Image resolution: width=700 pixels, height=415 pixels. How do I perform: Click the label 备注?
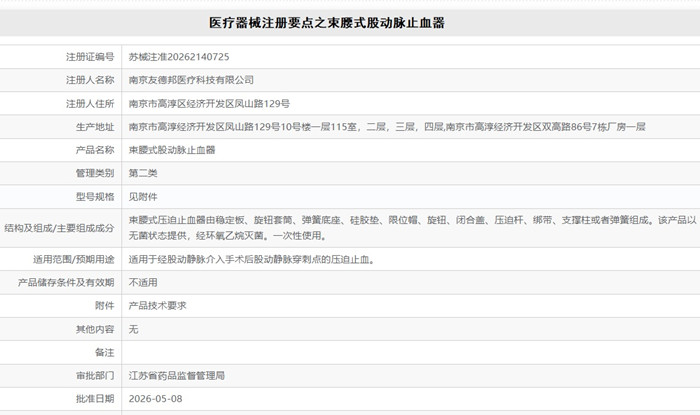coord(105,353)
